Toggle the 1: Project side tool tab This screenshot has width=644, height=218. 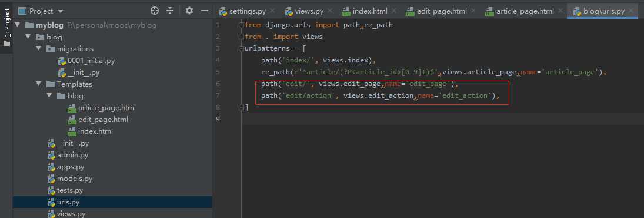pyautogui.click(x=7, y=27)
